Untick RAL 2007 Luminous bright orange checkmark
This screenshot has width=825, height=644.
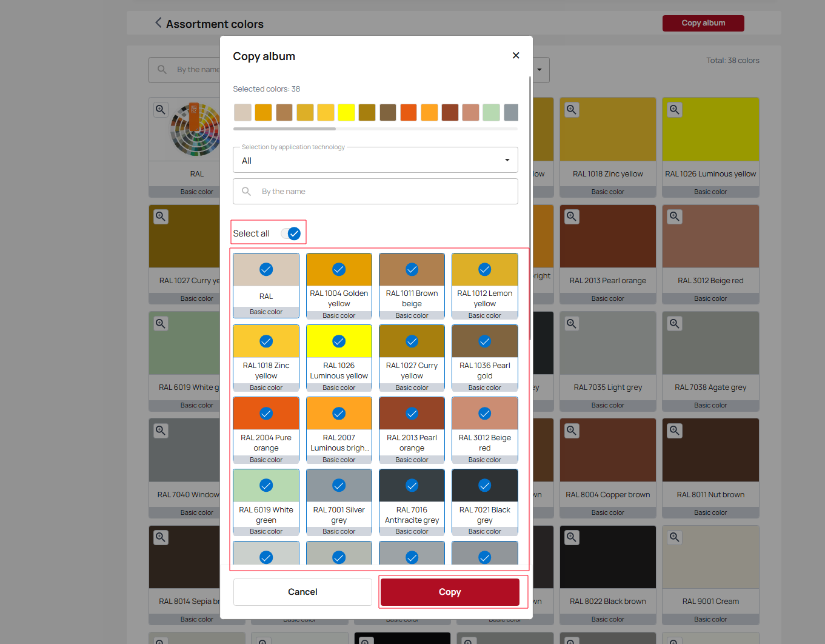tap(339, 414)
